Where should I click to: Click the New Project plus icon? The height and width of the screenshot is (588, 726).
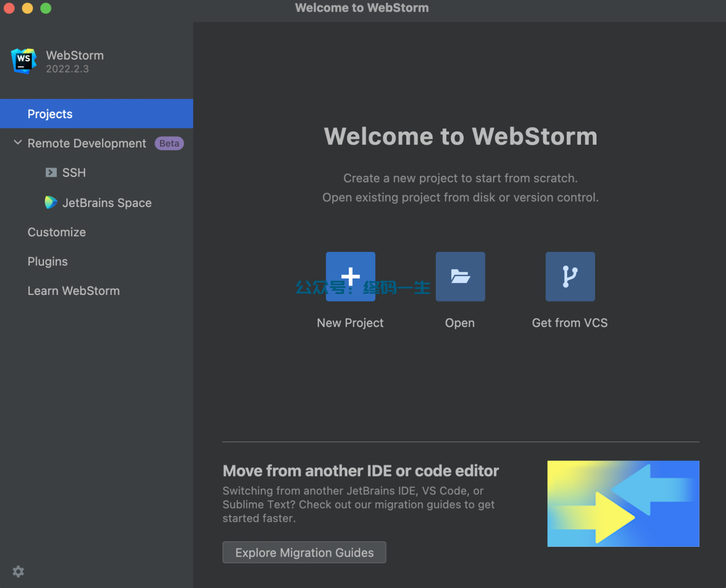click(x=350, y=277)
